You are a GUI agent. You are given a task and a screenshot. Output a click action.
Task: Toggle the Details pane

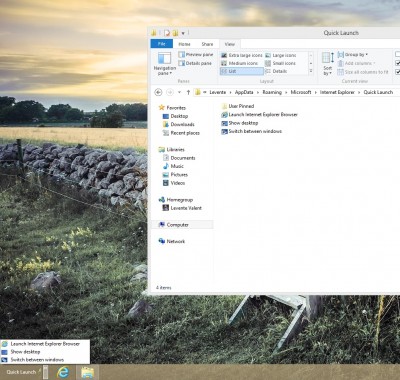[195, 63]
